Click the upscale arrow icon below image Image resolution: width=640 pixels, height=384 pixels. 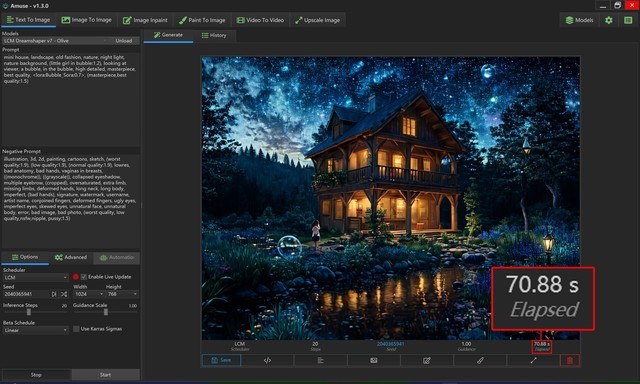[x=533, y=360]
